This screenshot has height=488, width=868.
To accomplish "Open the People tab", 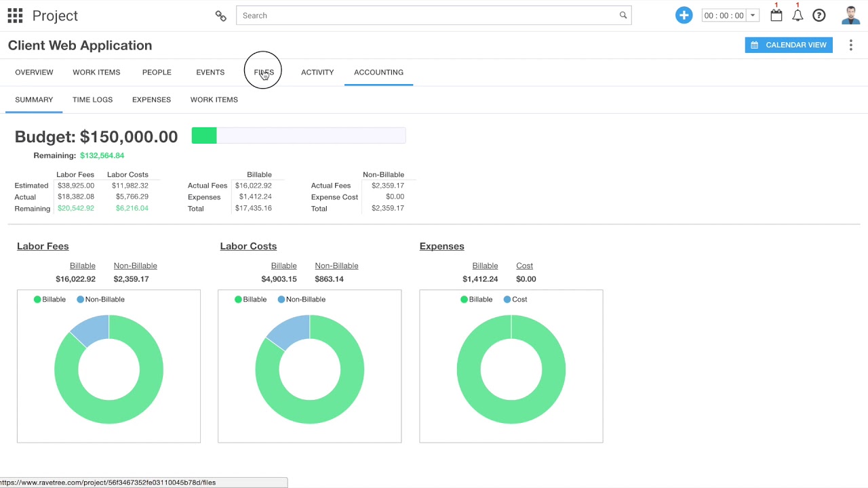I will pyautogui.click(x=157, y=73).
